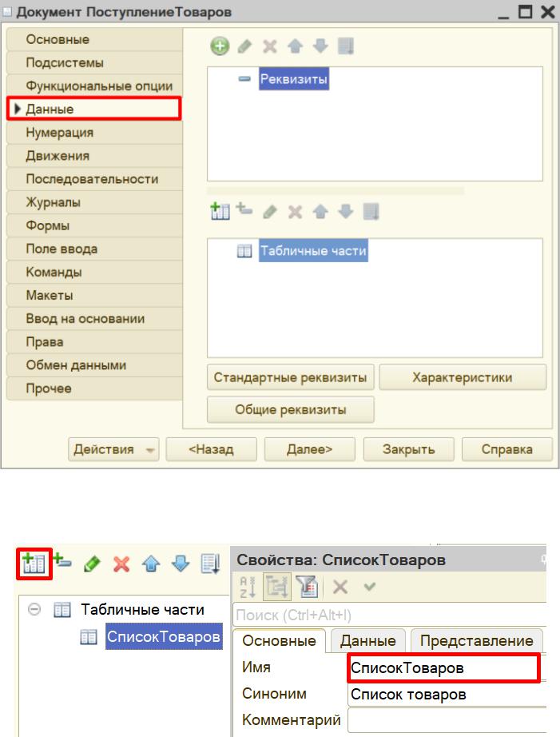The image size is (560, 737).
Task: Open the Права section
Action: (x=95, y=341)
